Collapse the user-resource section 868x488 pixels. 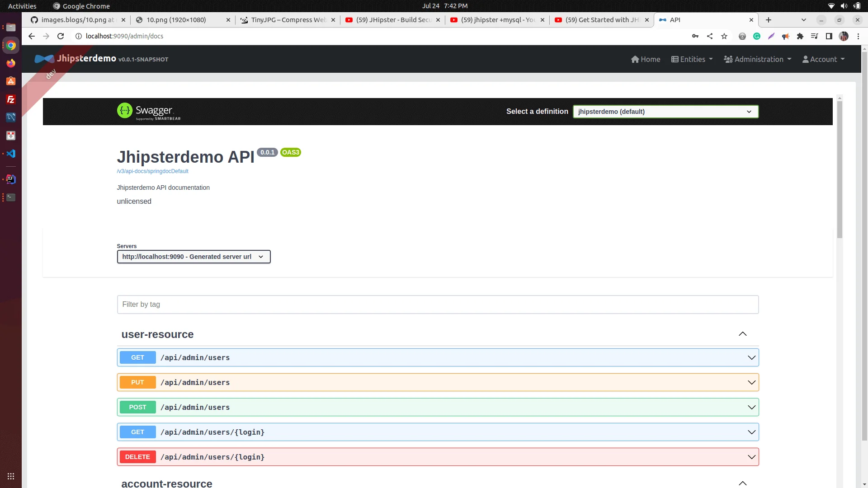[x=743, y=333]
